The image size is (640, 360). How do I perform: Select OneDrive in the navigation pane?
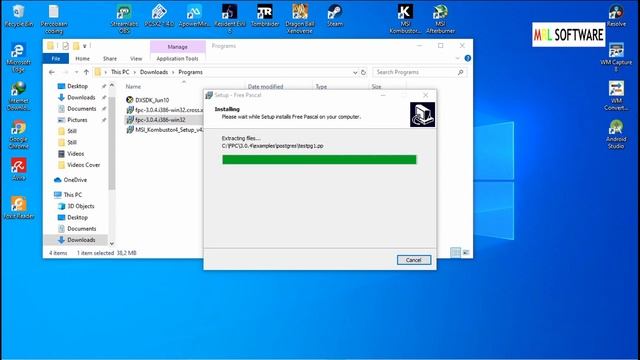(x=75, y=180)
